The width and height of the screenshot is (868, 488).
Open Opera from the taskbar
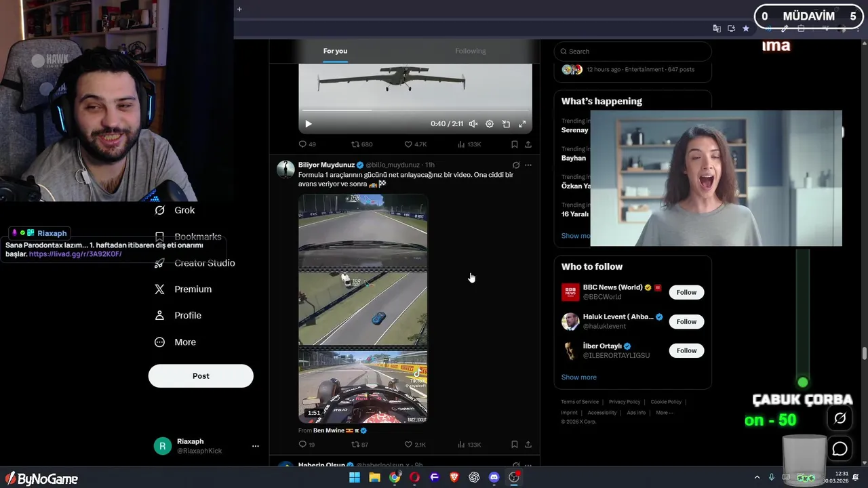(x=414, y=478)
